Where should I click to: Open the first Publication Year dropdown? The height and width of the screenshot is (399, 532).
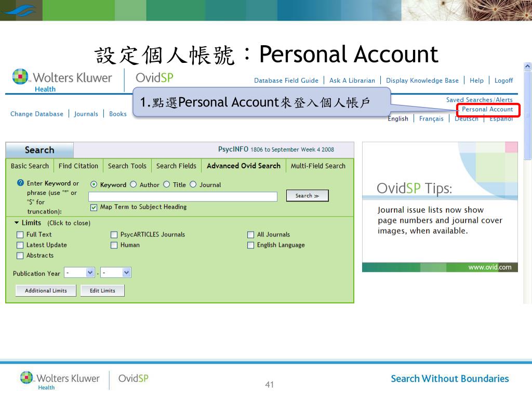pos(79,272)
